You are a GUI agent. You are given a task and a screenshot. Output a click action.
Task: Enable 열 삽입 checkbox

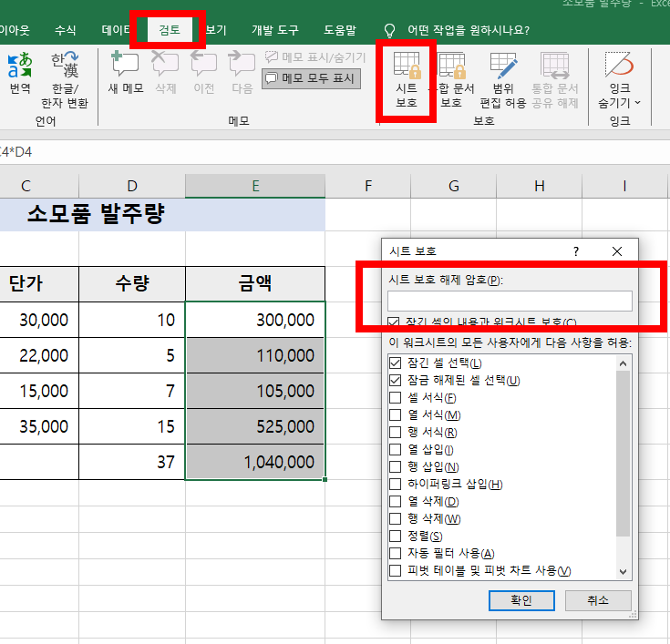(396, 450)
